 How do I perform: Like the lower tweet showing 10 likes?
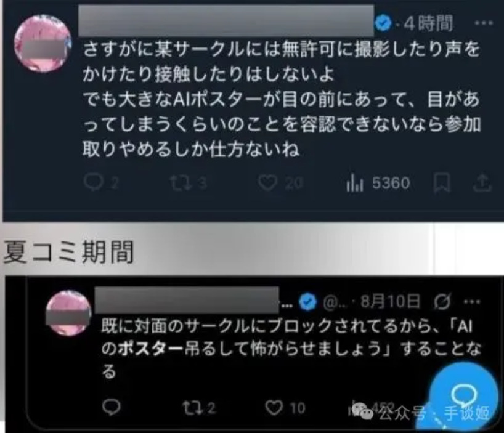click(274, 408)
